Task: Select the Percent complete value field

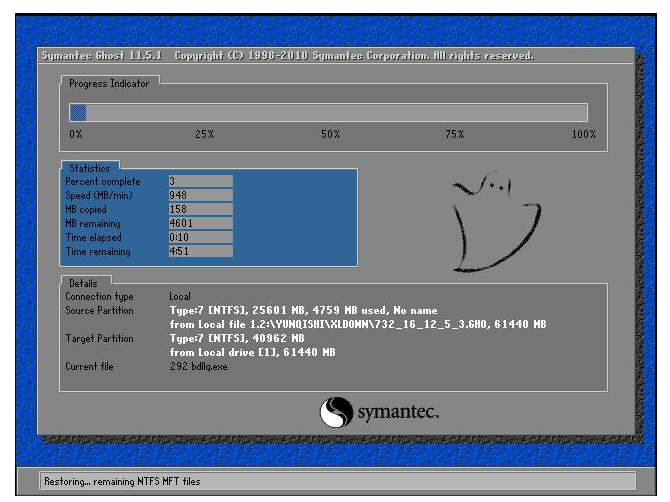Action: tap(200, 182)
